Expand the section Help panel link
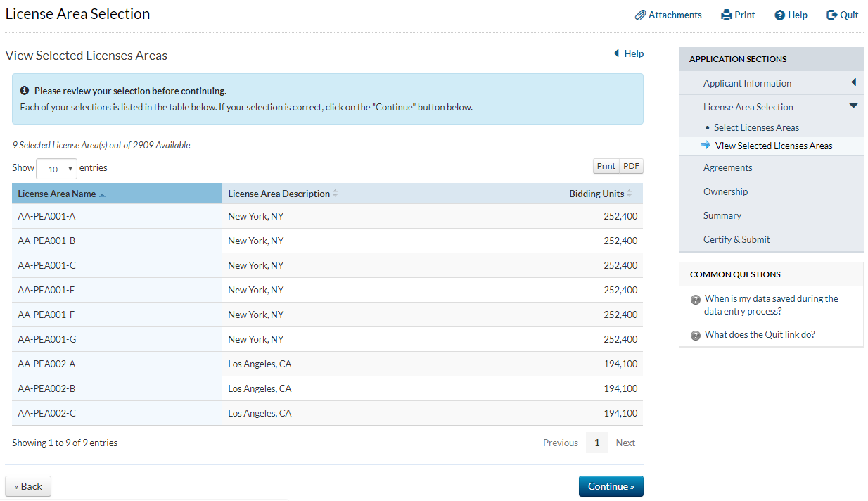The image size is (868, 501). tap(628, 53)
